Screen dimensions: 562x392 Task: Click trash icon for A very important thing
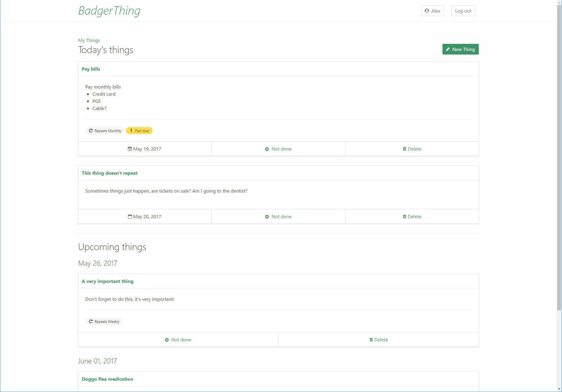371,340
